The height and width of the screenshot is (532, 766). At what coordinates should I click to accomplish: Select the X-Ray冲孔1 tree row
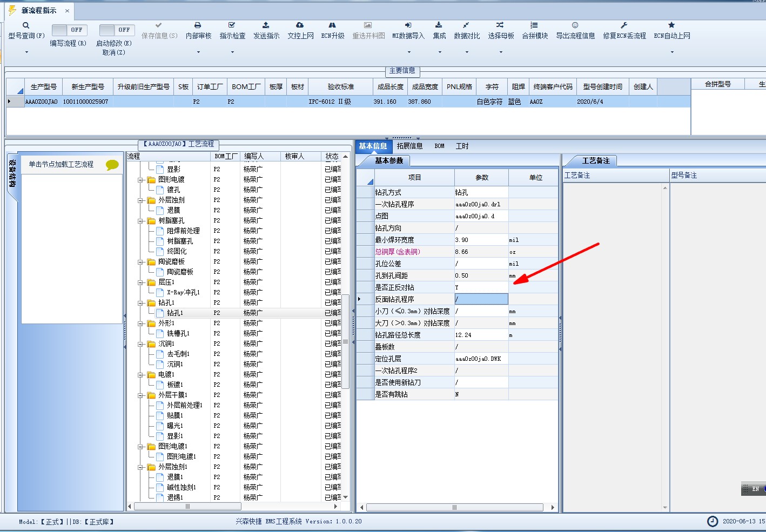tap(183, 292)
